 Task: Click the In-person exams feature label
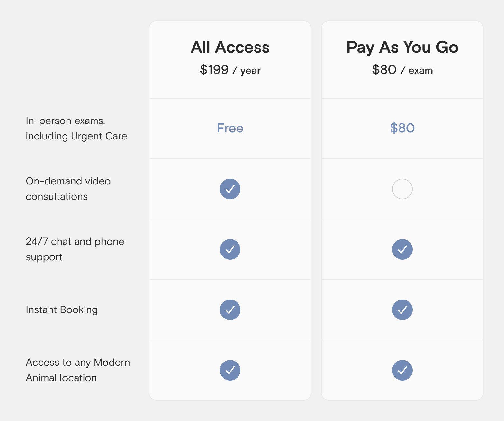[76, 128]
